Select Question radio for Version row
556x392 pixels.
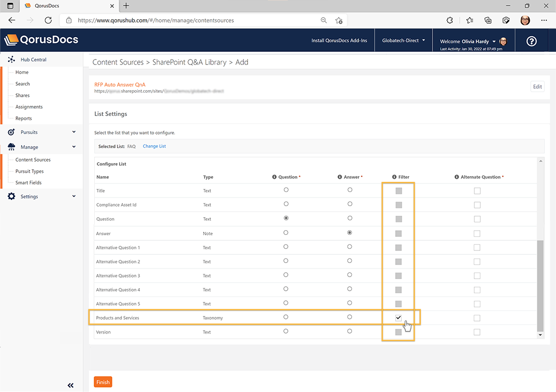(x=286, y=331)
